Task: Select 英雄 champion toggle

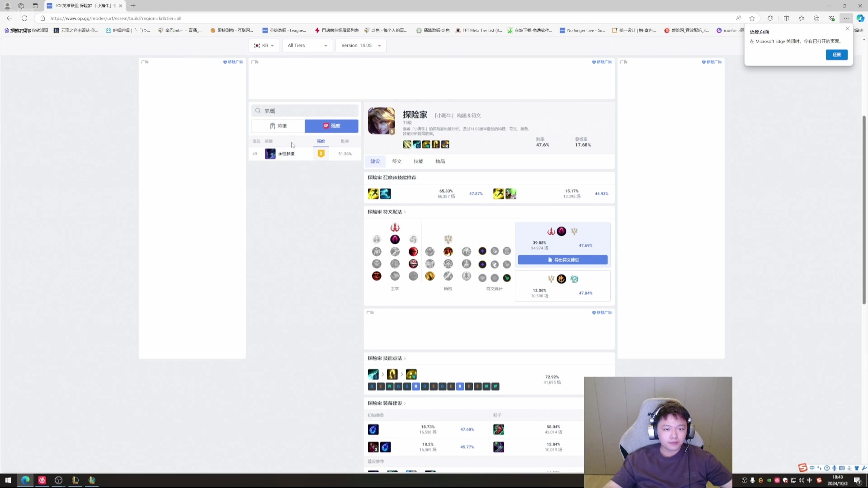Action: [278, 126]
